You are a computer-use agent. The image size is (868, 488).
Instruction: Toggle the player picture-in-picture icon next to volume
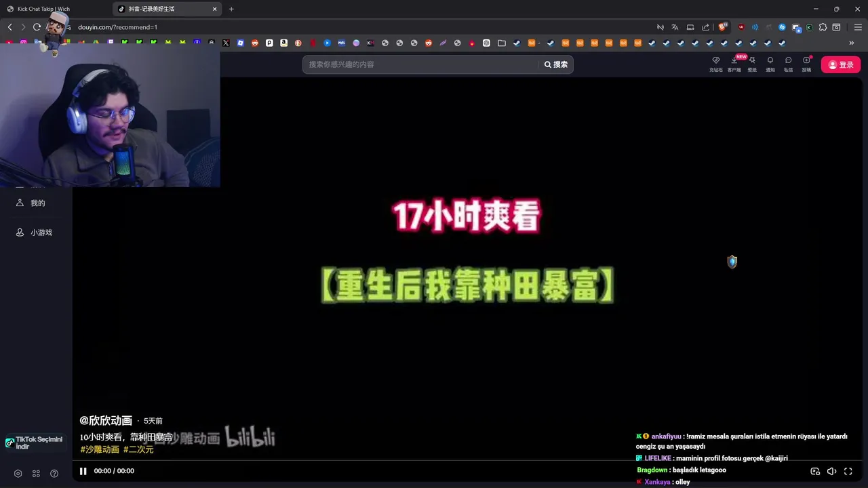coord(815,472)
